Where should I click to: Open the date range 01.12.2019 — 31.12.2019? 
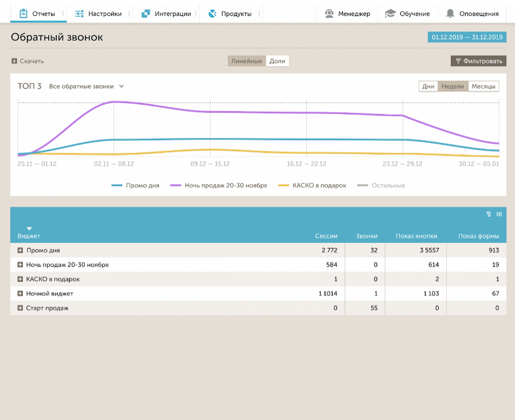467,37
